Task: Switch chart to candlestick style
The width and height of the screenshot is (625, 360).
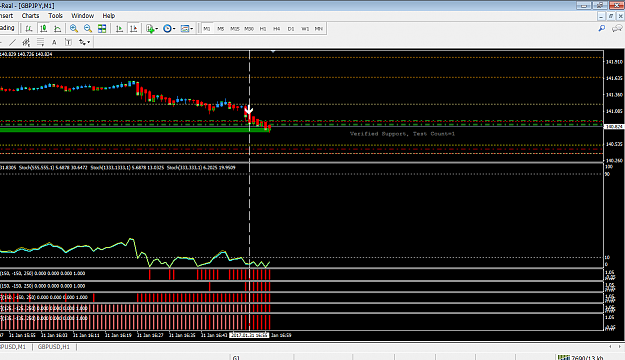Action: click(x=43, y=28)
